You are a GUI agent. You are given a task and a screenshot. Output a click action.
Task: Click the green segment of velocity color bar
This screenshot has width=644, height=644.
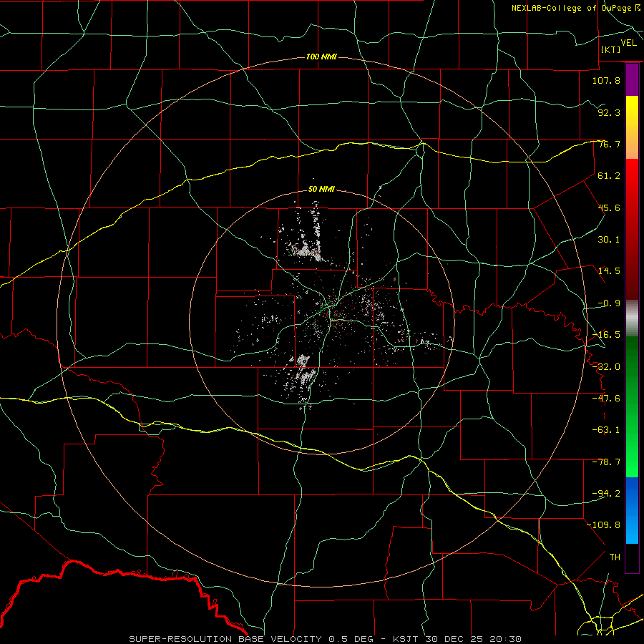coord(632,406)
